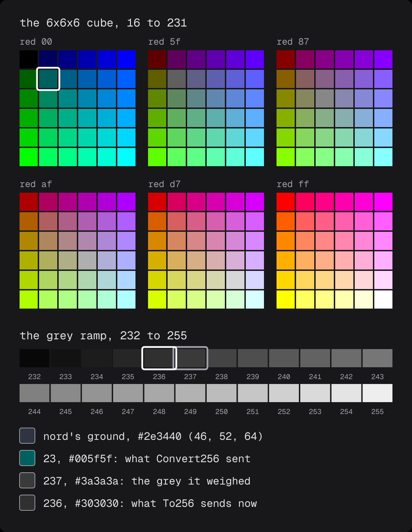412x532 pixels.
Task: Select the yellow swatch in the red ff grid
Action: coord(286,300)
